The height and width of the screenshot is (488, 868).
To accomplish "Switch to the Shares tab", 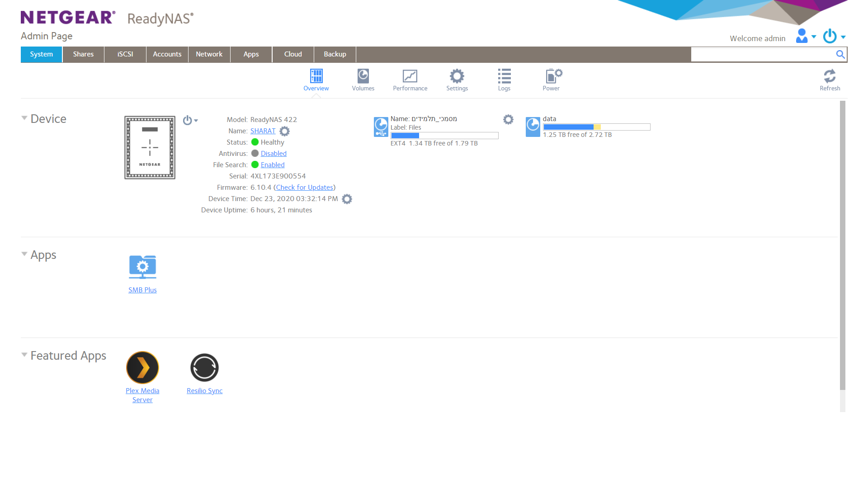I will 83,54.
